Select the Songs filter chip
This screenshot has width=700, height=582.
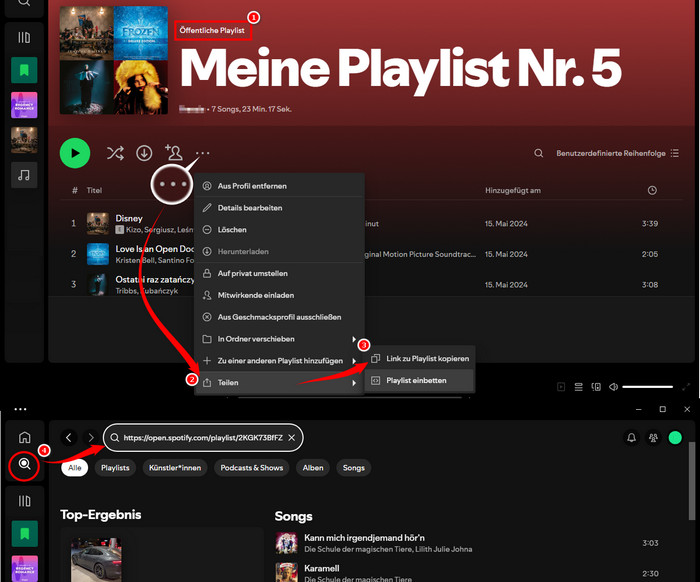(x=354, y=468)
